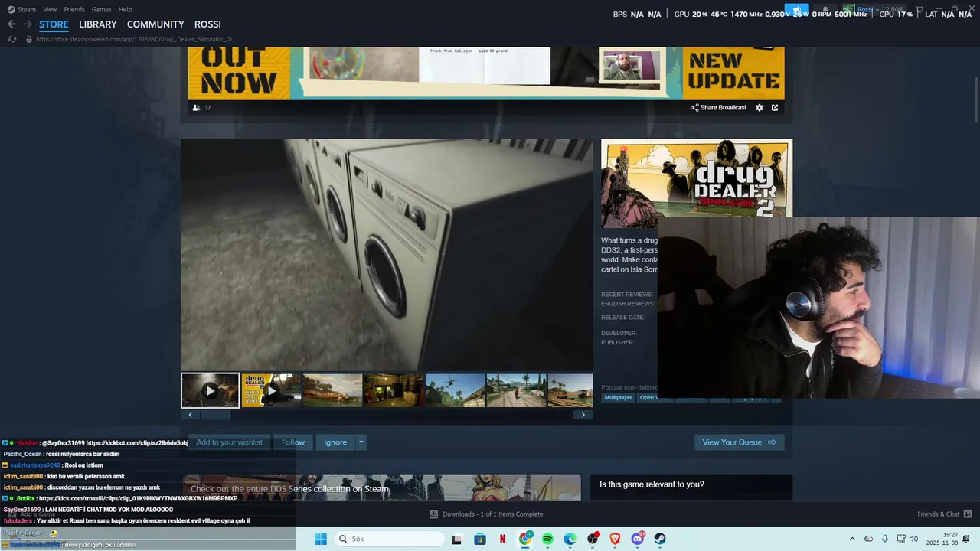Select the dirt road runner screenshot thumbnail
The height and width of the screenshot is (551, 980).
(516, 390)
